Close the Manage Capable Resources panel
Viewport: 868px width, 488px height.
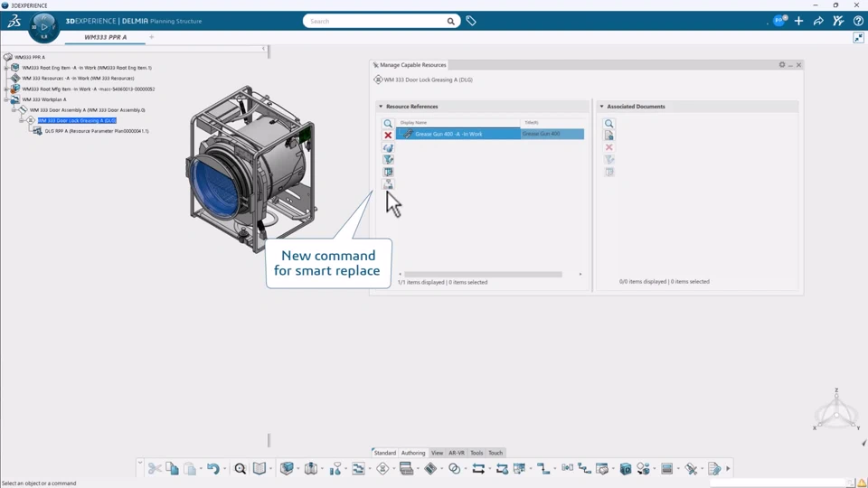[x=798, y=65]
